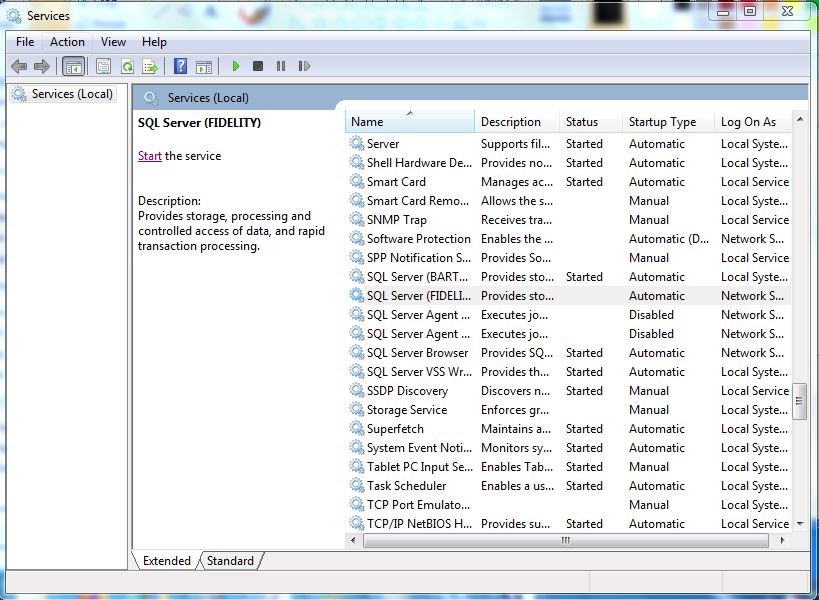Sort by the Status column header

click(591, 122)
